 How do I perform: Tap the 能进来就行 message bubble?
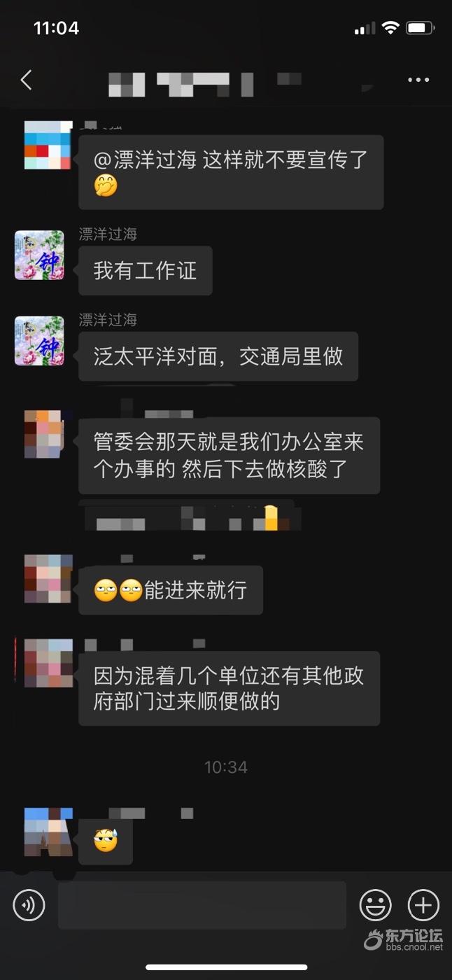pyautogui.click(x=171, y=590)
